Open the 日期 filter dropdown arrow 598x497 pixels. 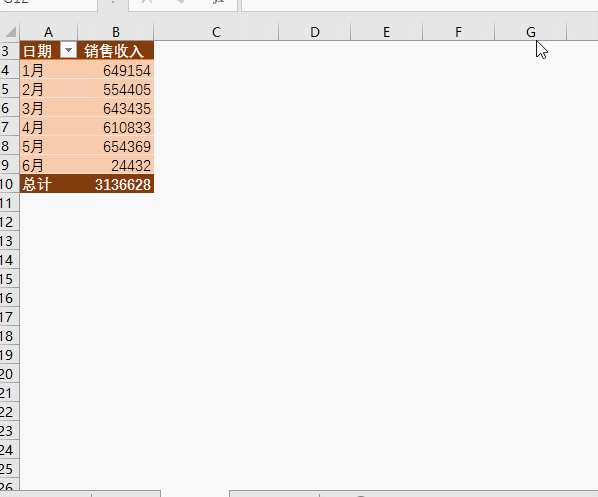pyautogui.click(x=69, y=50)
